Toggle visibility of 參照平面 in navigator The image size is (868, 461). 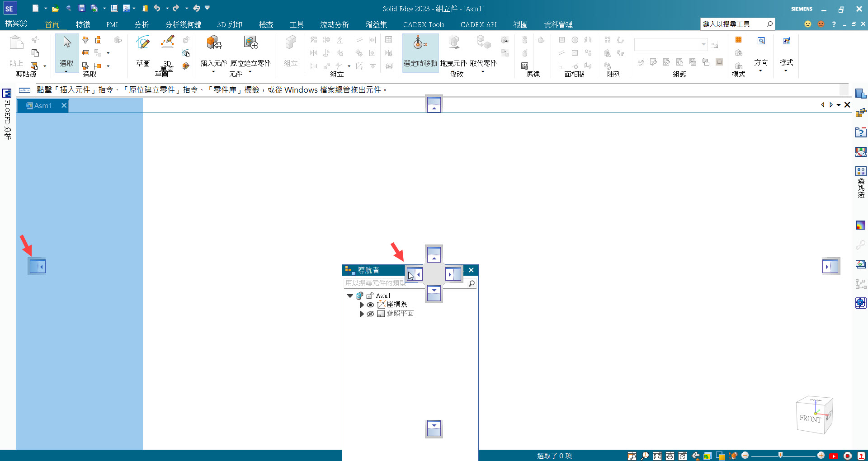pyautogui.click(x=370, y=314)
